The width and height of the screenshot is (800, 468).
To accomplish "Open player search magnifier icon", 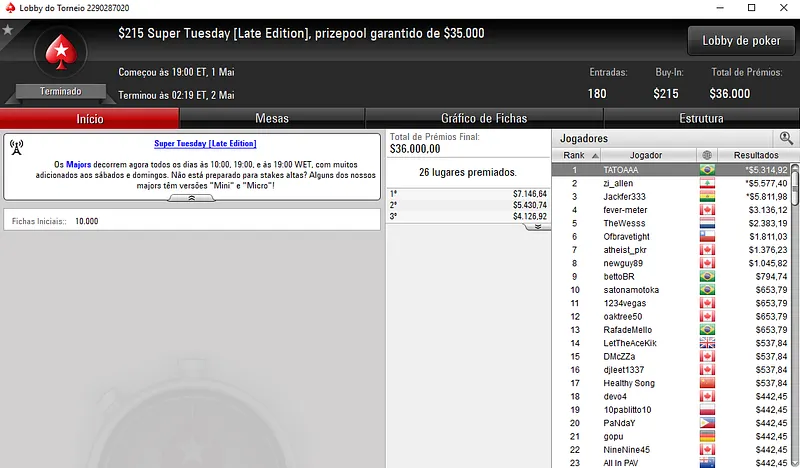I will pos(786,138).
